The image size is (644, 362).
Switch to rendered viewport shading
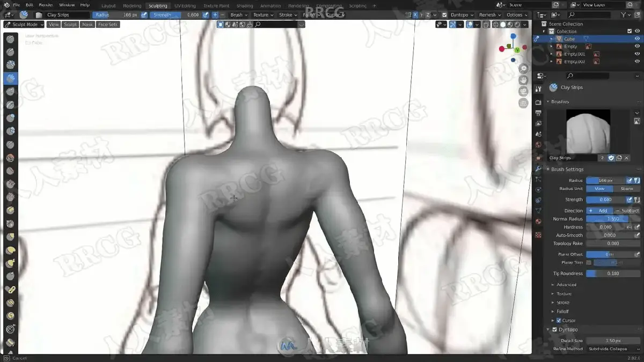518,25
